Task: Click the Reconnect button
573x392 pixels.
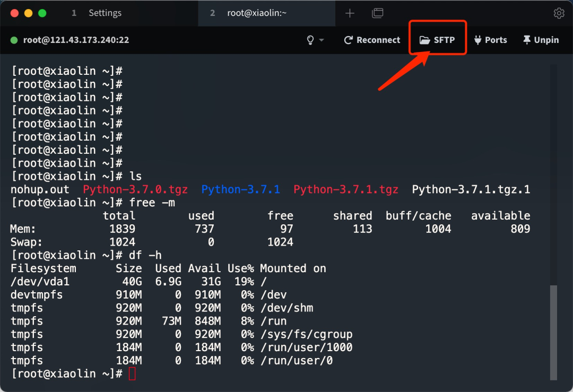Action: click(372, 40)
